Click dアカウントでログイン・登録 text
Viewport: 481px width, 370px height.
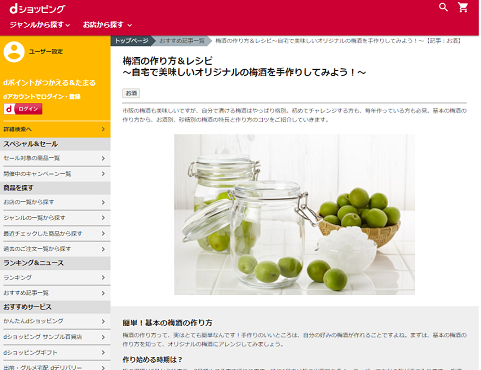pos(42,97)
